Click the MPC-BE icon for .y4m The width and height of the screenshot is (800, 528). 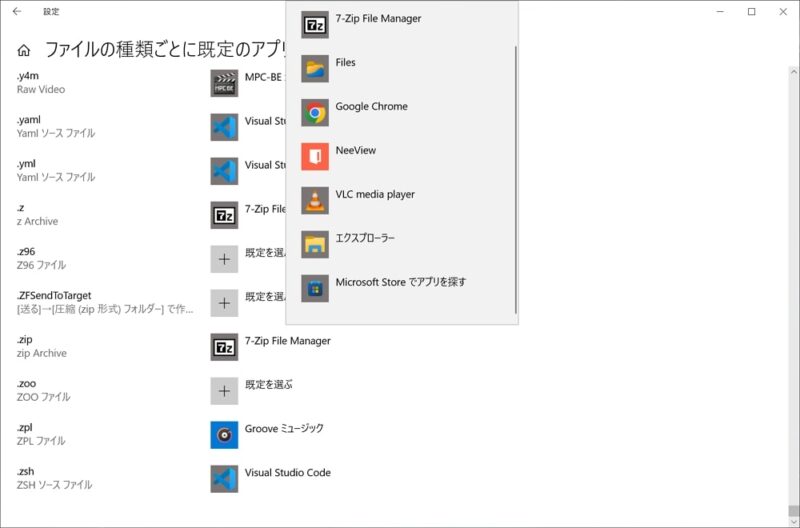pyautogui.click(x=224, y=83)
